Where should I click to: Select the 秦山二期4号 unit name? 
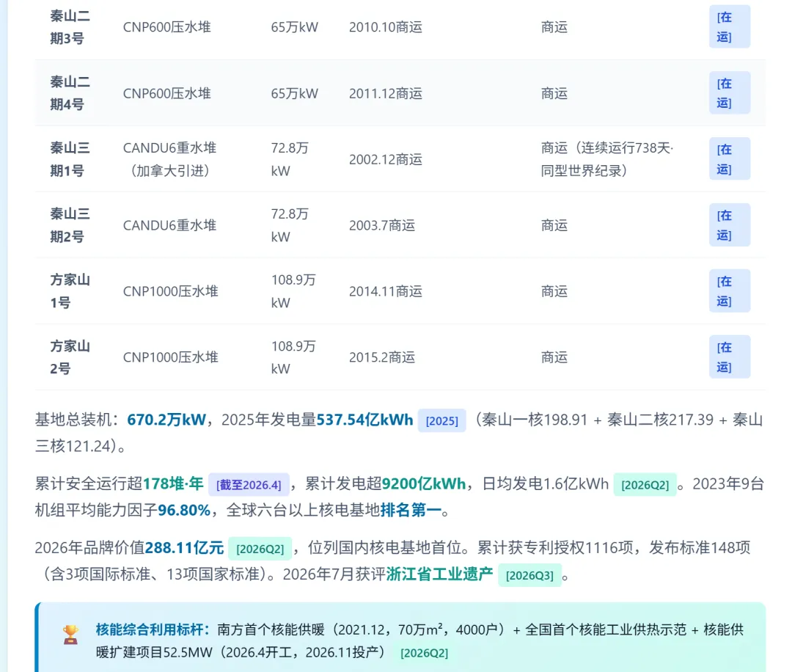click(x=70, y=93)
